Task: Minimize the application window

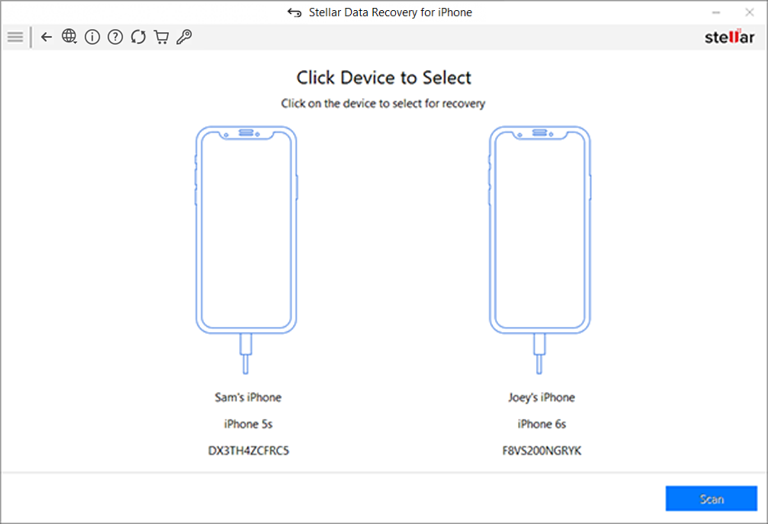Action: coord(716,12)
